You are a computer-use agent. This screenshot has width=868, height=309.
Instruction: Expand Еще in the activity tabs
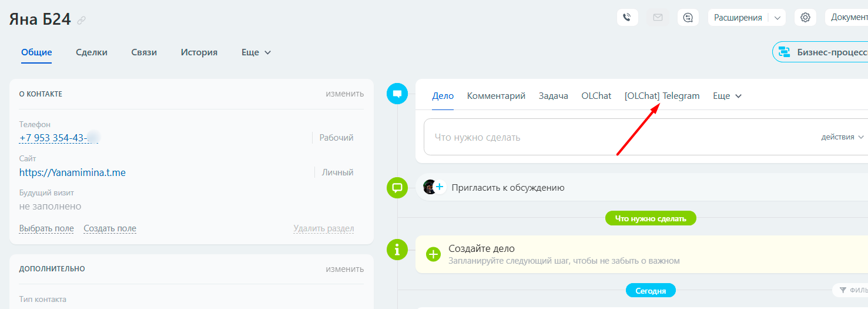(x=727, y=96)
